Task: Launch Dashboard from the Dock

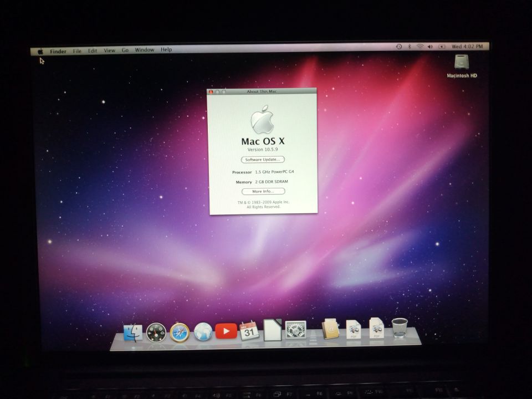Action: pyautogui.click(x=156, y=332)
